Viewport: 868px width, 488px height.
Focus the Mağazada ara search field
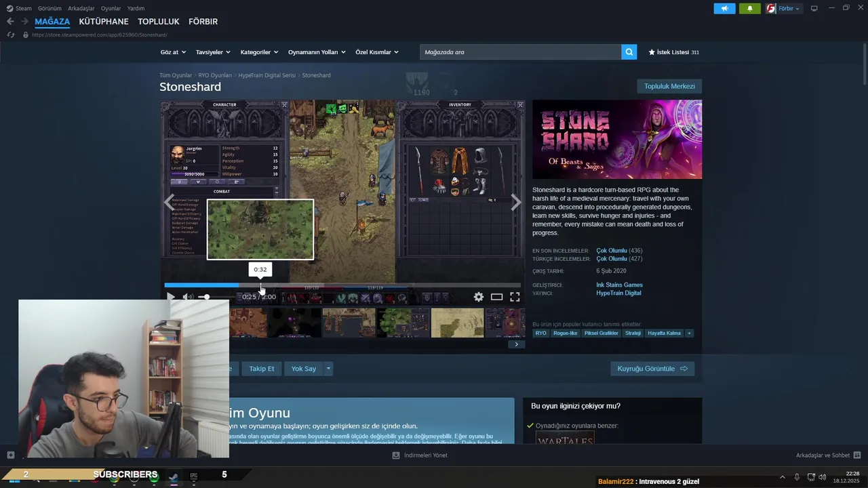520,52
